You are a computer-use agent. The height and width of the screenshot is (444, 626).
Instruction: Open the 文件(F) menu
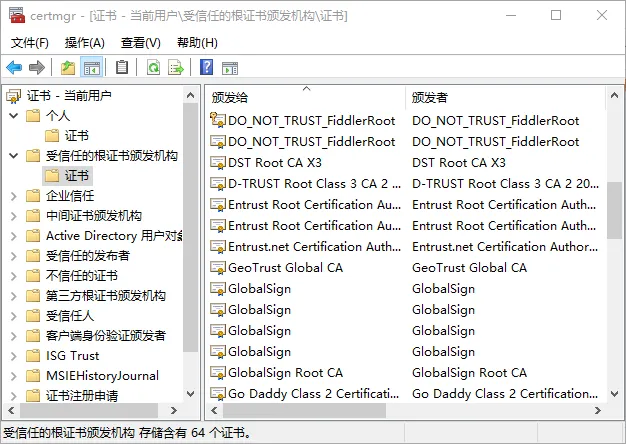[30, 43]
